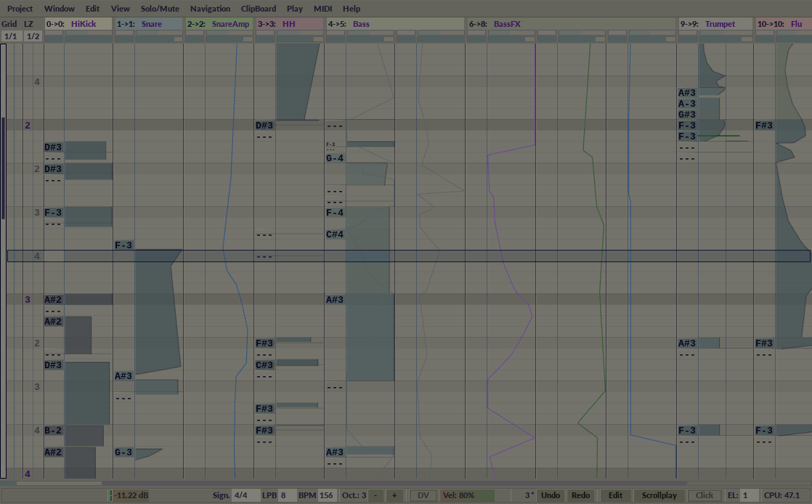Toggle the Scrollplay button
The height and width of the screenshot is (504, 812).
pyautogui.click(x=659, y=495)
